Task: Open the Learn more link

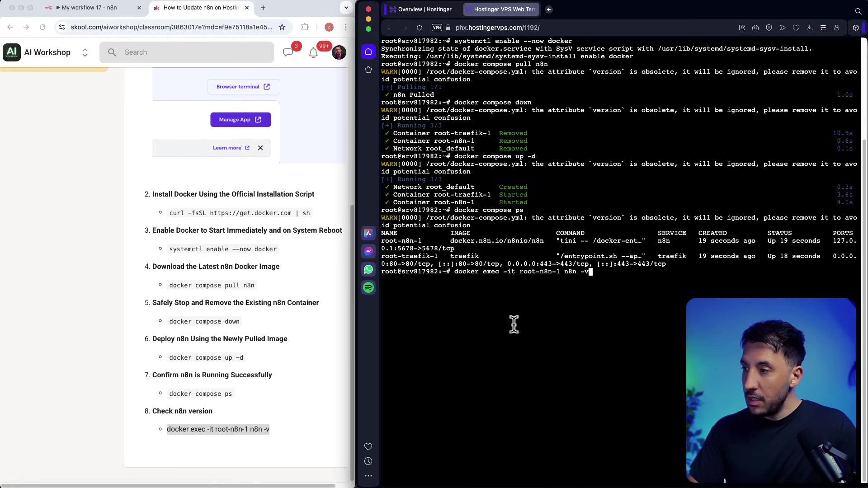Action: 231,148
